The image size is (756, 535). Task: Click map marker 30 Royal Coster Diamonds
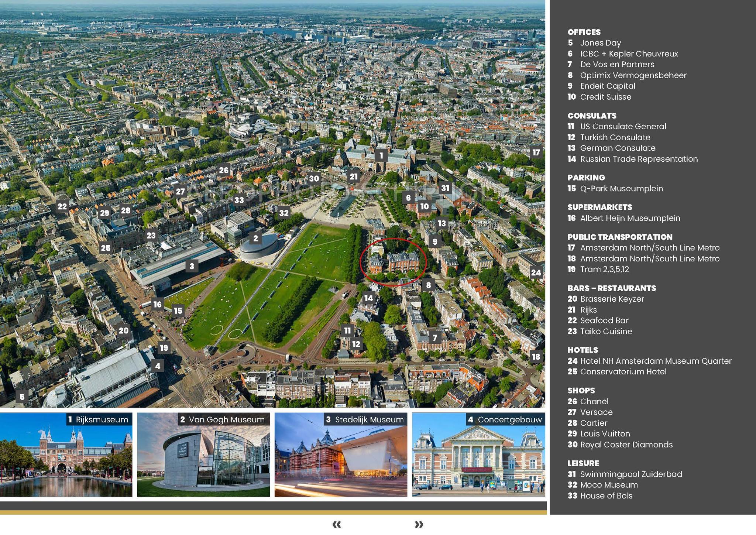coord(314,179)
